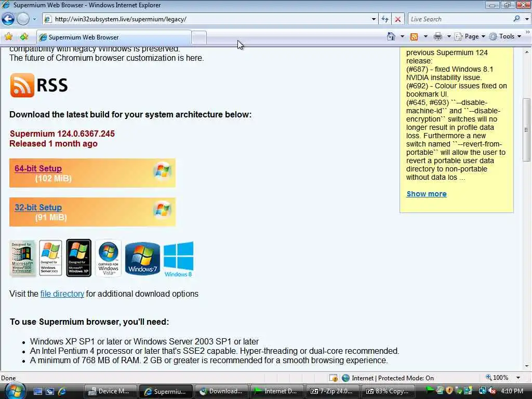532x399 pixels.
Task: Click the Live Search magnifier icon
Action: tap(516, 19)
